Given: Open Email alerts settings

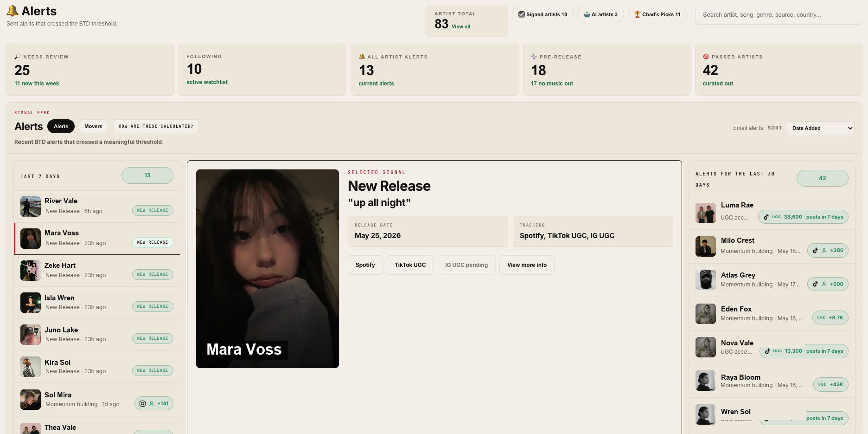Looking at the screenshot, I should 748,128.
